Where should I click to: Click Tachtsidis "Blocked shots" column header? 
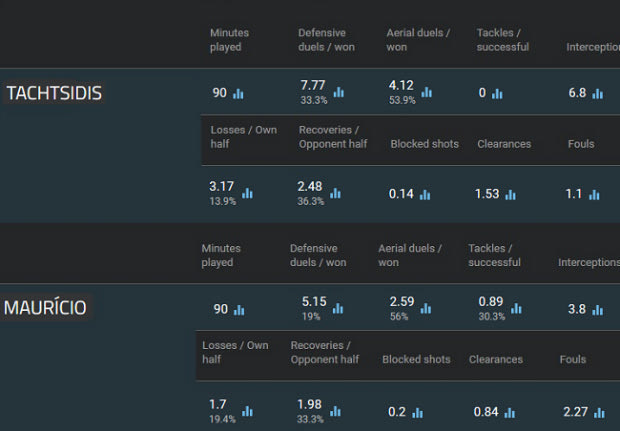pyautogui.click(x=424, y=144)
